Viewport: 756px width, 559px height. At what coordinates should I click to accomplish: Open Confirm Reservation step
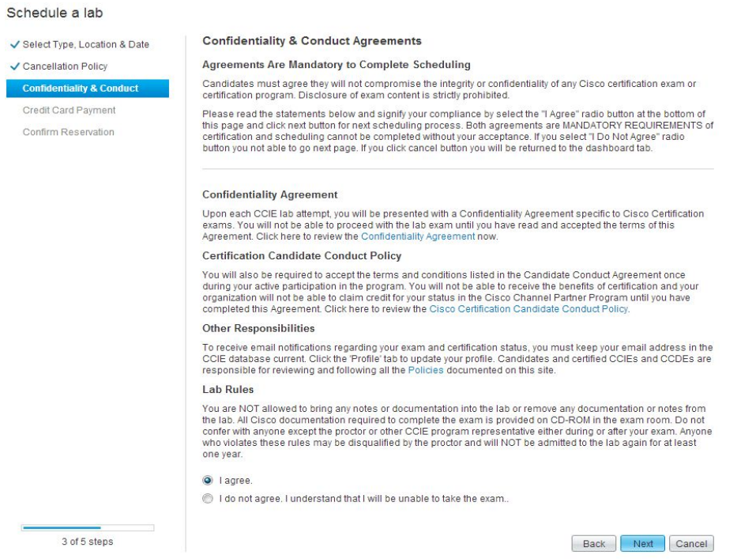pyautogui.click(x=69, y=132)
